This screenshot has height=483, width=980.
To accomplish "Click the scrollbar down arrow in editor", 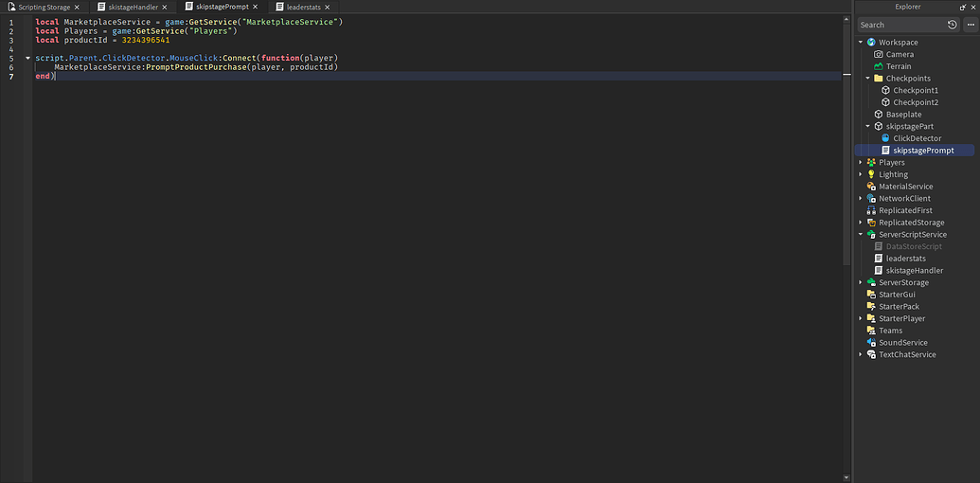I will click(x=846, y=478).
